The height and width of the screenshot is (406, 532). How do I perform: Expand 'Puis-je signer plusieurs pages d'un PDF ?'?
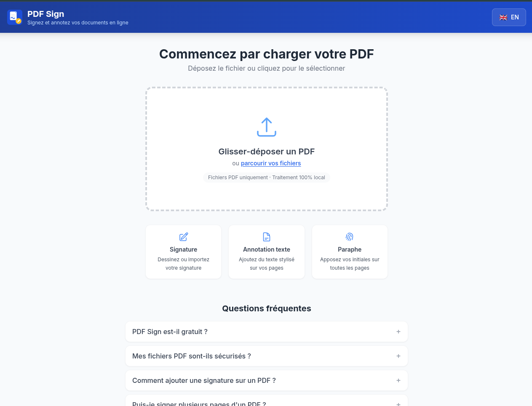coord(199,403)
